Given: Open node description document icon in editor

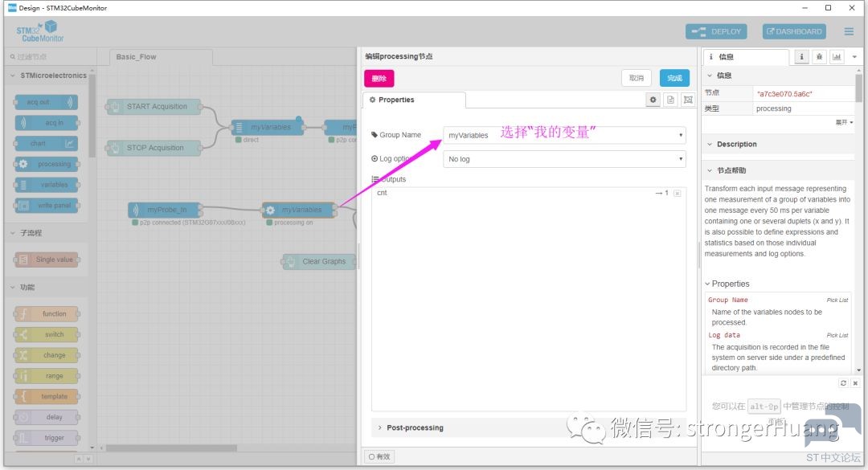Looking at the screenshot, I should click(x=670, y=100).
